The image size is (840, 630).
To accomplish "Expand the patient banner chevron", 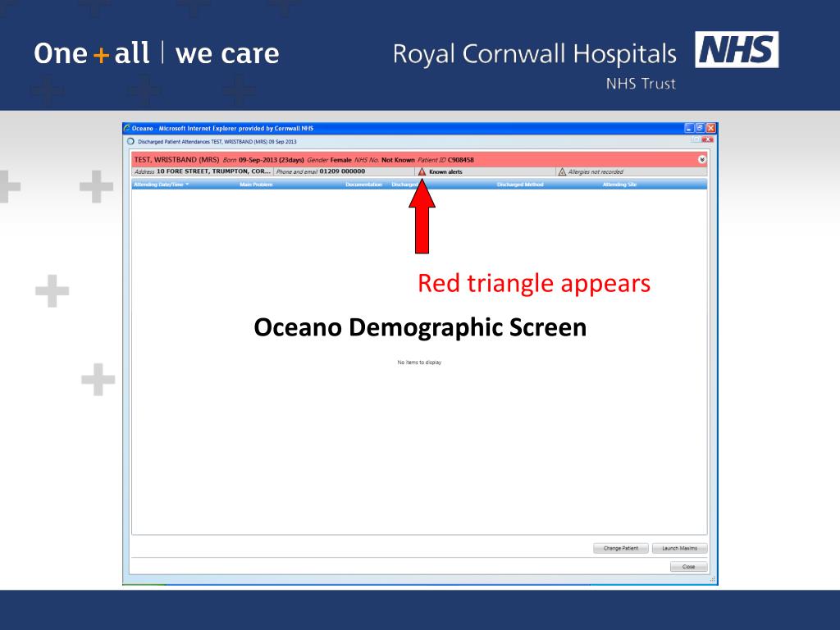I will click(702, 159).
